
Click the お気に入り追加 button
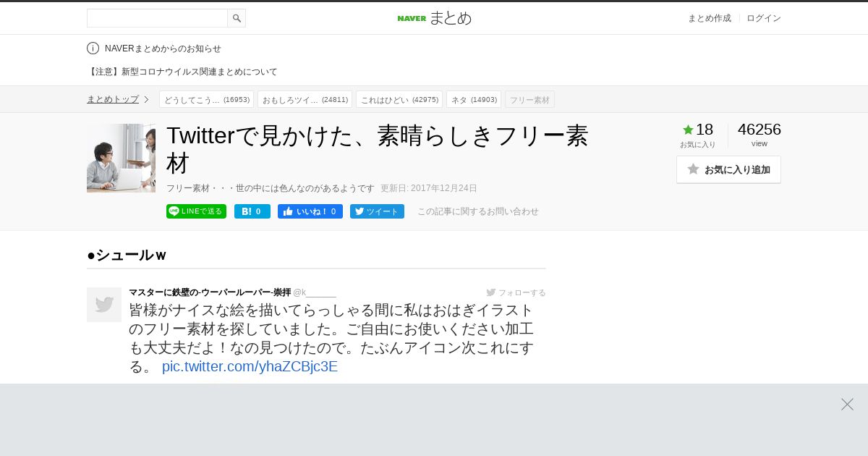click(x=728, y=169)
